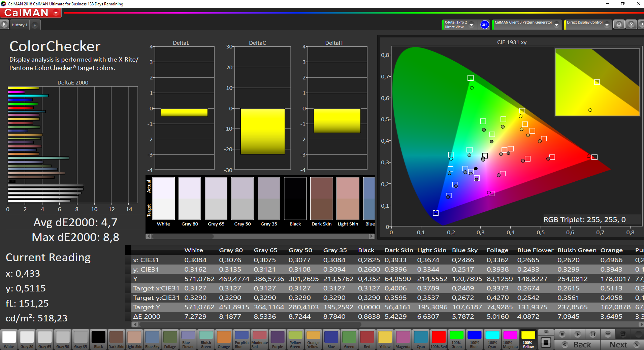Select the Dark Skin actual/target swatch

(322, 199)
